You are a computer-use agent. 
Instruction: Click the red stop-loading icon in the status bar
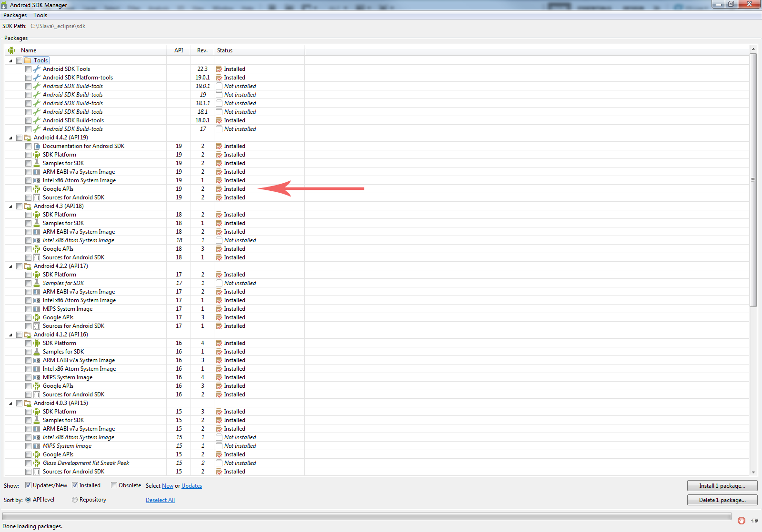(x=742, y=521)
